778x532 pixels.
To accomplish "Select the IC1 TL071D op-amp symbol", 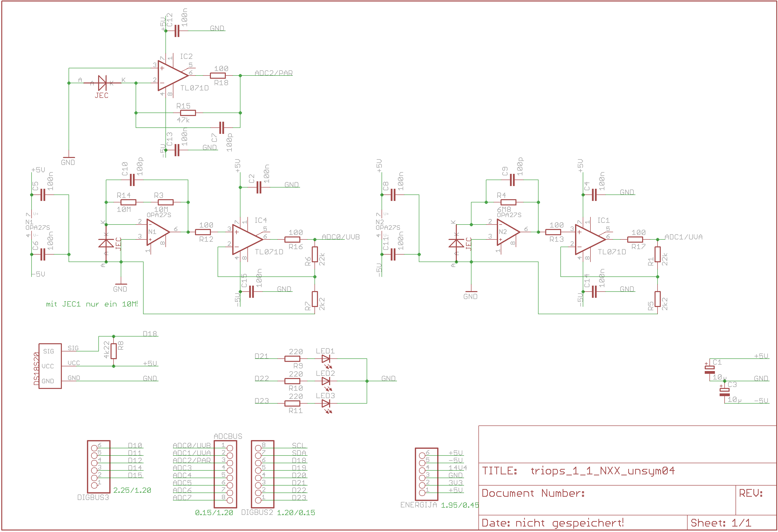I will [590, 240].
